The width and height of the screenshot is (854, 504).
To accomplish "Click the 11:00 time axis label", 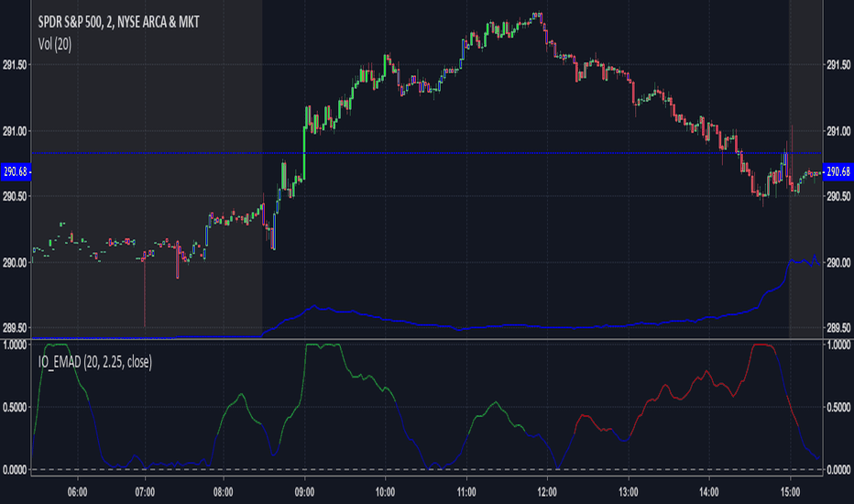I will coord(466,492).
